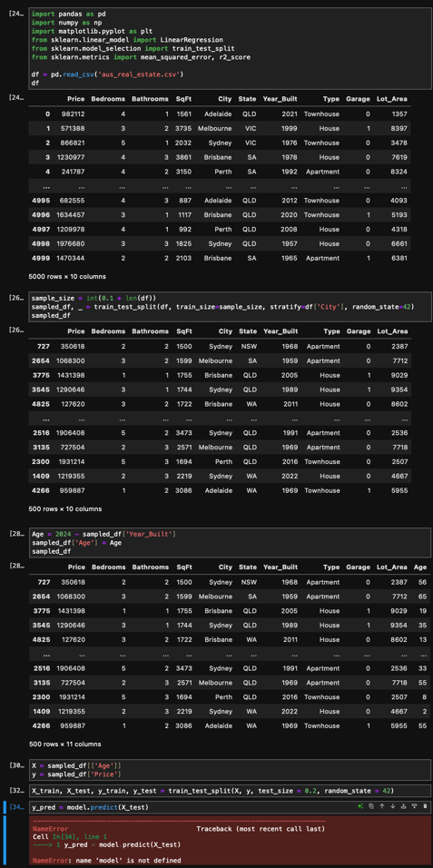Click row index '4999' in the first table
The width and height of the screenshot is (433, 868).
(x=41, y=258)
